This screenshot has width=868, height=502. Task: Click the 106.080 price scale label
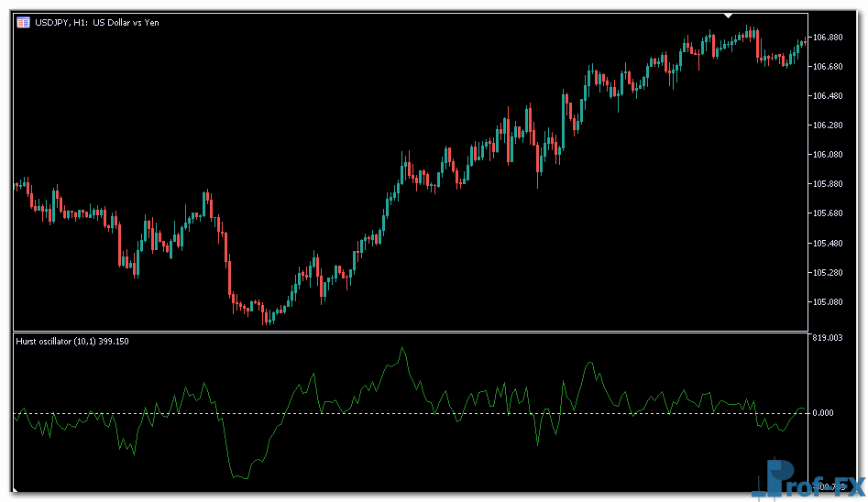pyautogui.click(x=827, y=155)
